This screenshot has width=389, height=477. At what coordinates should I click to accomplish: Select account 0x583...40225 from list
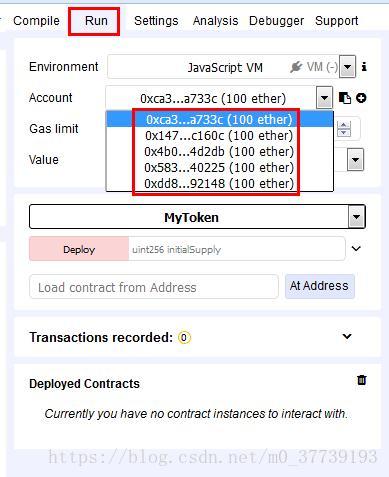219,167
